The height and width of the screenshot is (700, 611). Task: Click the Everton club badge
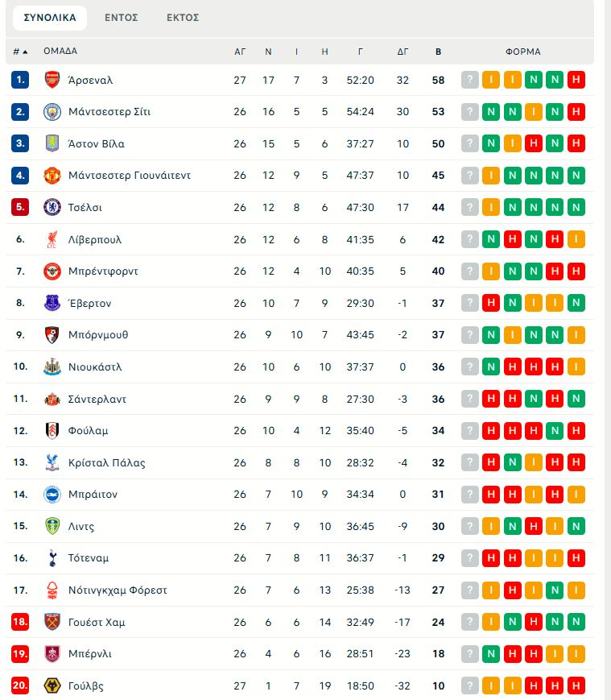(51, 303)
